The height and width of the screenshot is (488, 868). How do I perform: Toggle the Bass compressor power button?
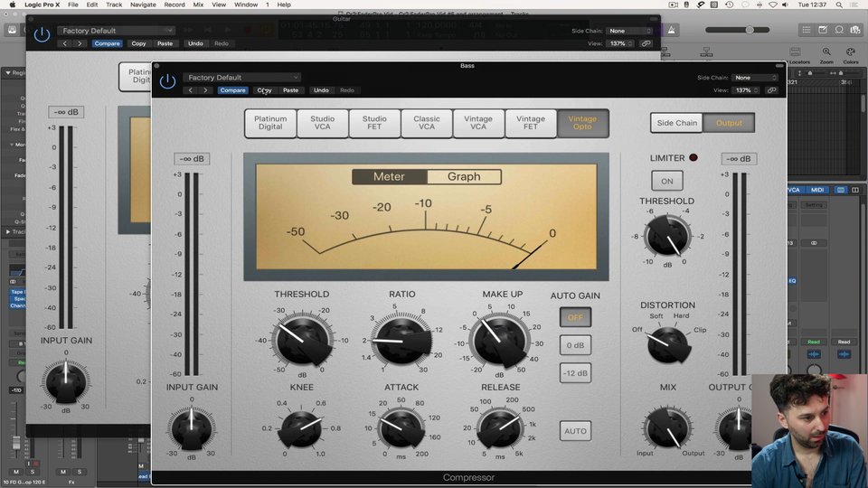point(167,82)
